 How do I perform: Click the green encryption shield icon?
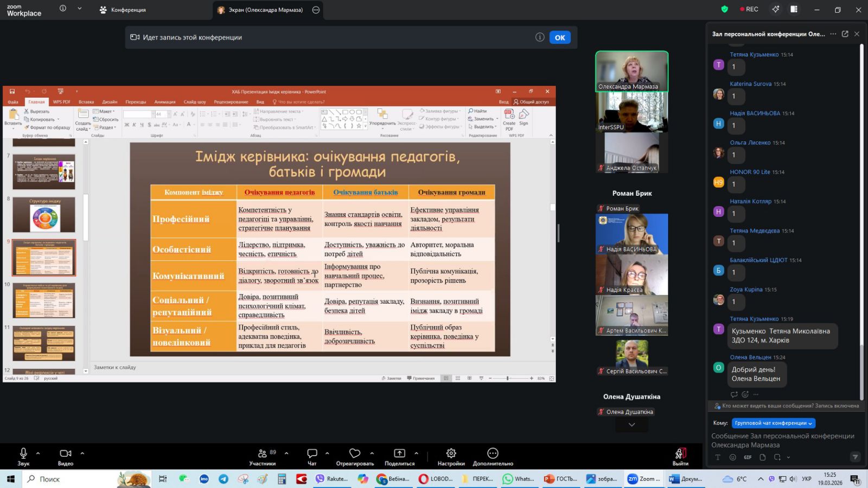[x=724, y=9]
